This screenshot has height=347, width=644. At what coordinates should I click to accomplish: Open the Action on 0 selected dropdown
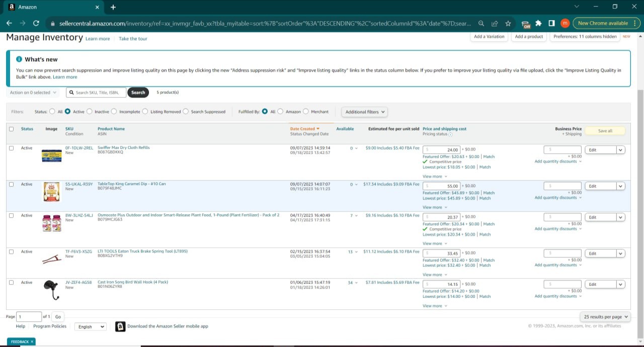(33, 93)
